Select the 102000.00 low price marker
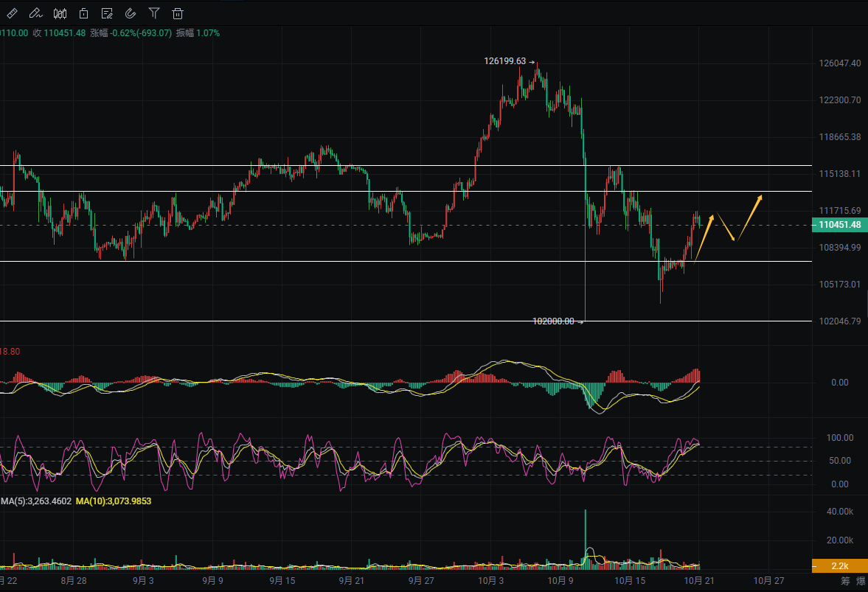 click(553, 321)
